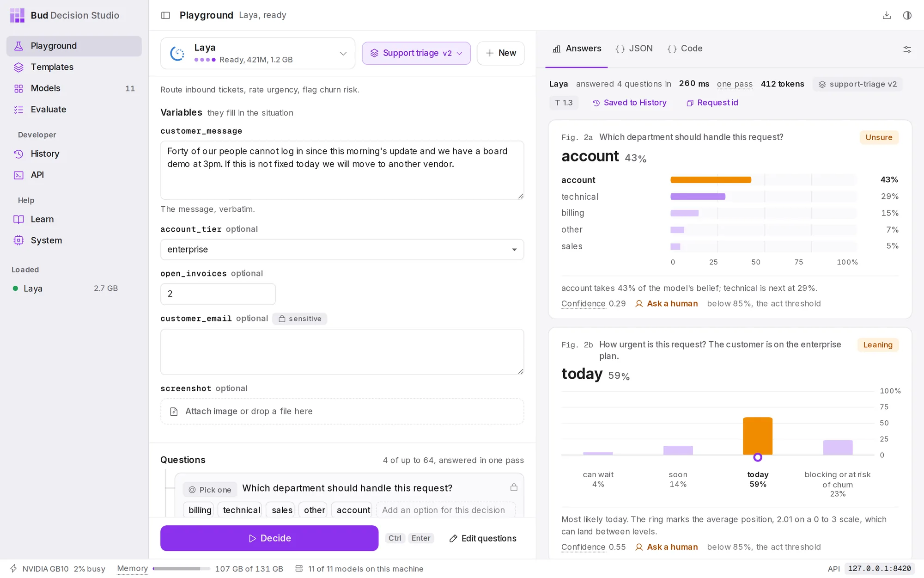Expand the Laya model selector
The image size is (924, 578).
click(x=258, y=53)
